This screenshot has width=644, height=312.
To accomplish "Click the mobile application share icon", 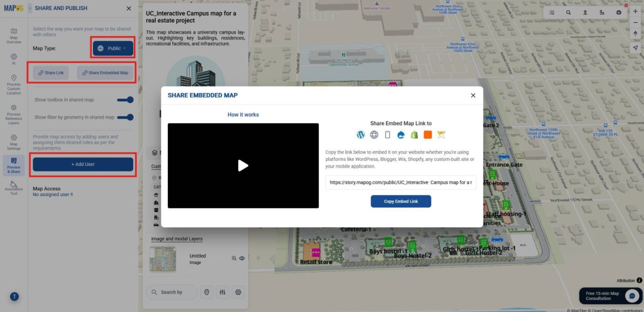I will (387, 135).
